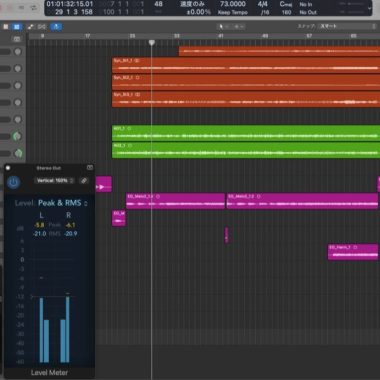This screenshot has width=380, height=380.
Task: Click the pan knob of the Syn_01 track
Action: click(18, 68)
